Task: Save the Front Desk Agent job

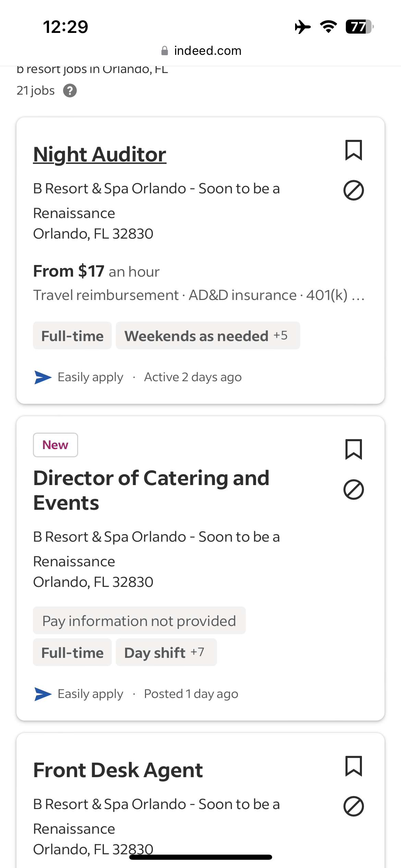Action: point(353,766)
